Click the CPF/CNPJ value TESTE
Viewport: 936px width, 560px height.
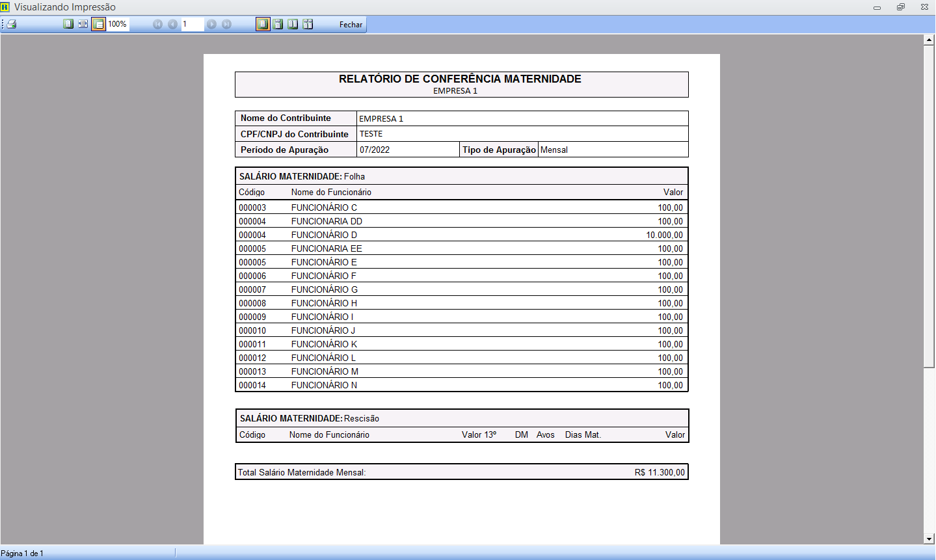pyautogui.click(x=371, y=134)
